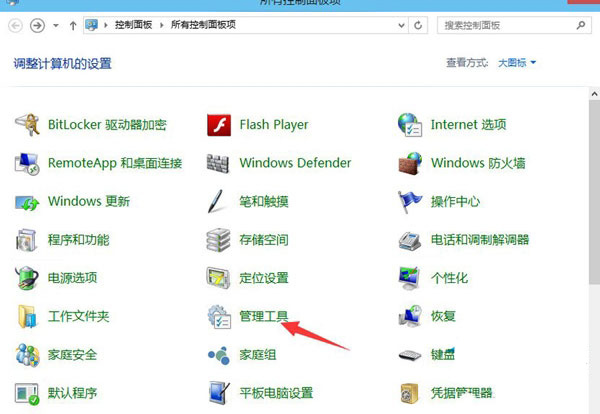Click the address bar computer icon
Viewport: 600px width, 414px height.
tap(91, 25)
